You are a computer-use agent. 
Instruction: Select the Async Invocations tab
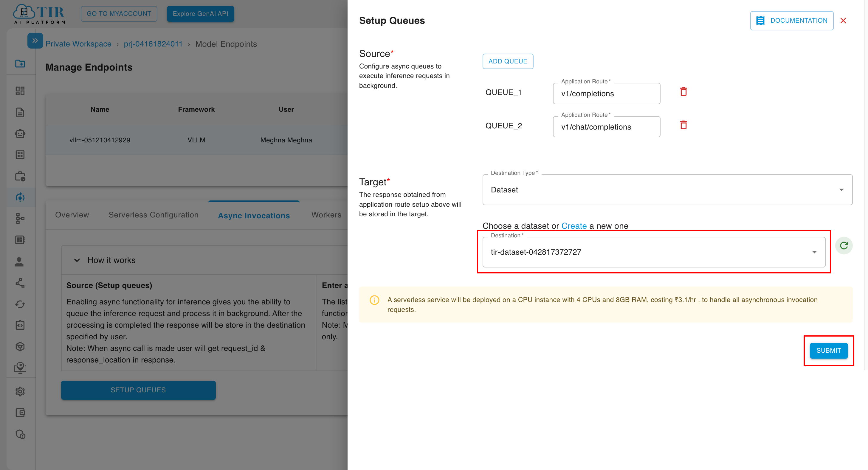(254, 215)
